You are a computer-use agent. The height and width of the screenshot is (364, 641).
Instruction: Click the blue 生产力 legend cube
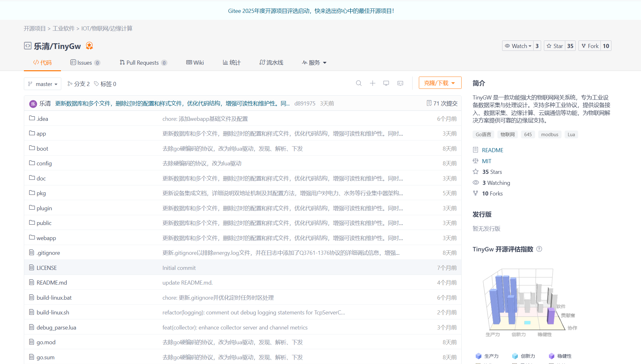pos(479,356)
